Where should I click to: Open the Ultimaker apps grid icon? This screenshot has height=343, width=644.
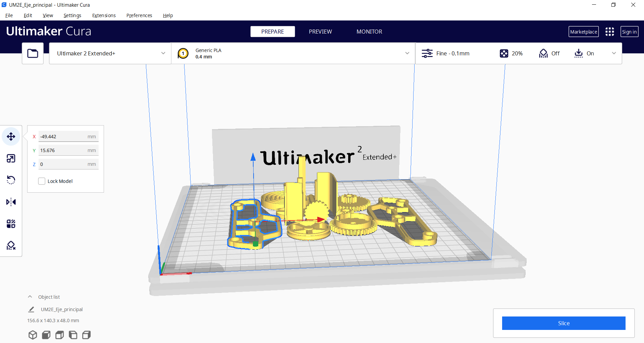(609, 32)
